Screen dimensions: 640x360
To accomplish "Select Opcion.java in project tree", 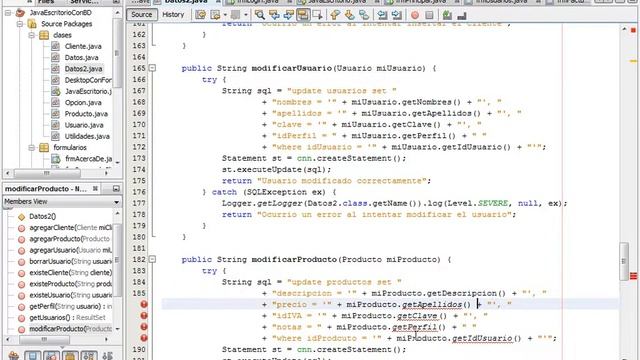I will 83,102.
